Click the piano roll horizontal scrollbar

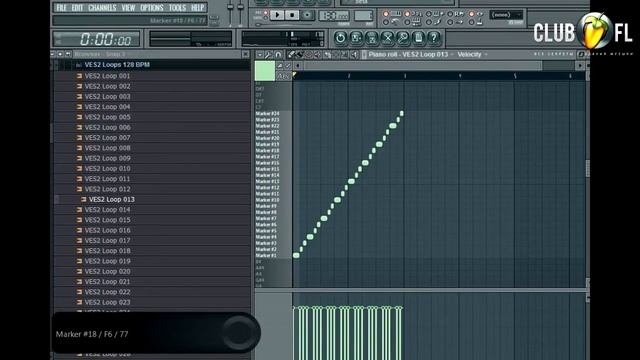[x=423, y=66]
